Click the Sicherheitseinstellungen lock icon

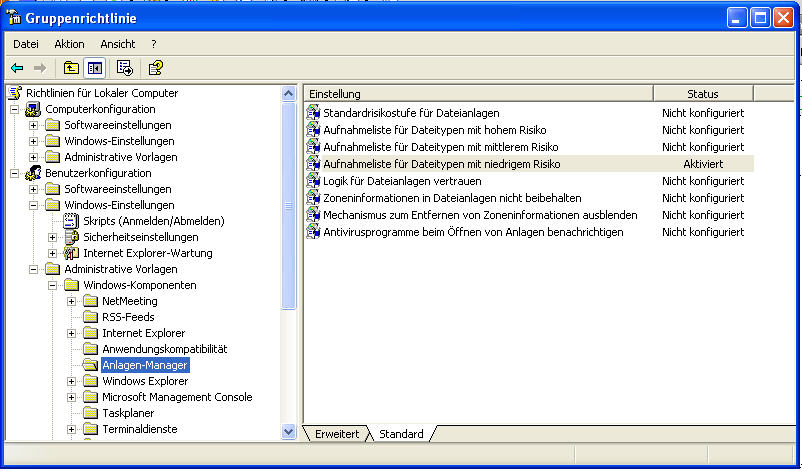coord(72,237)
